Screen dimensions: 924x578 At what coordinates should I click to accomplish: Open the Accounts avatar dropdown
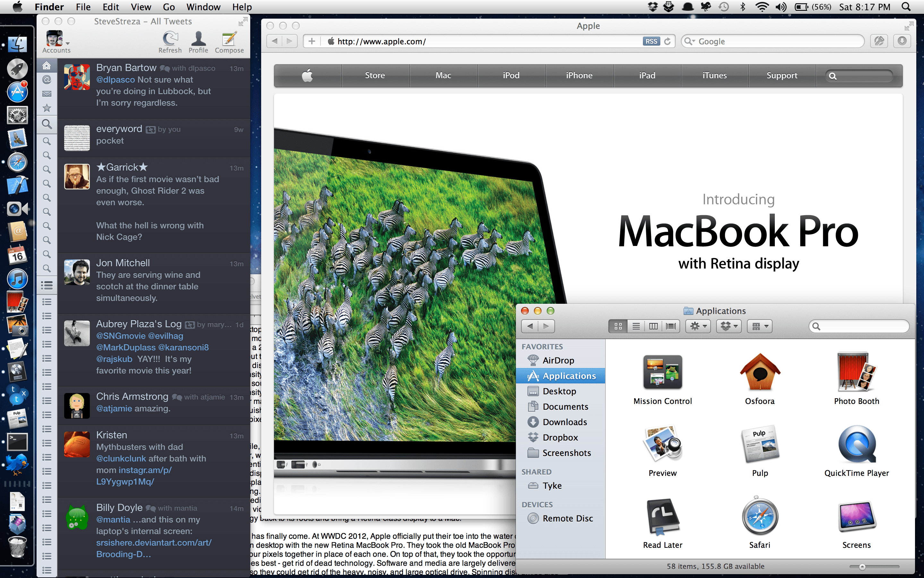tap(56, 42)
